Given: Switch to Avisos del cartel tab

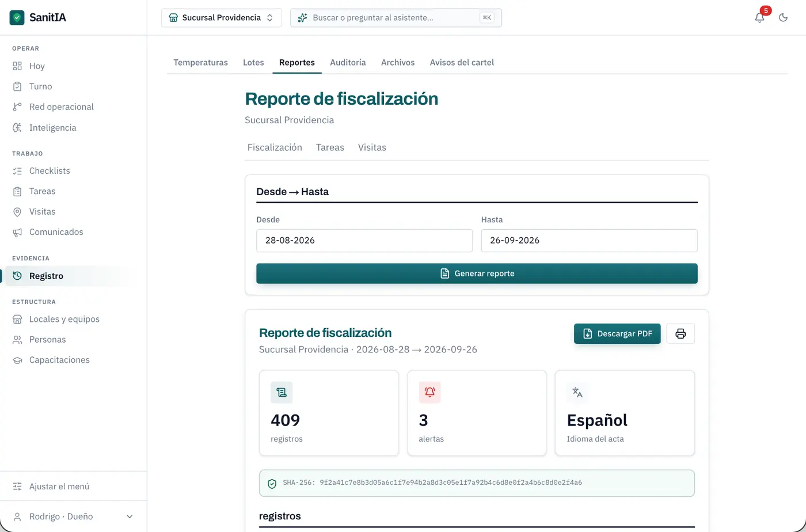Looking at the screenshot, I should (x=462, y=62).
